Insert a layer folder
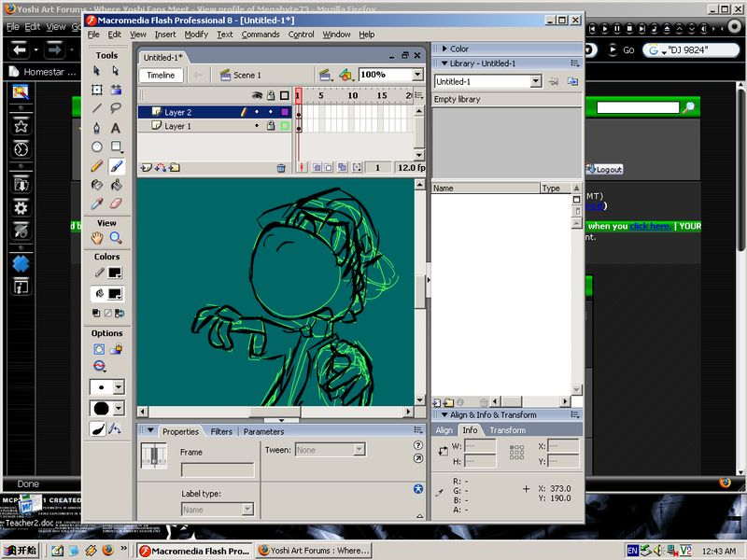This screenshot has width=747, height=560. point(175,168)
